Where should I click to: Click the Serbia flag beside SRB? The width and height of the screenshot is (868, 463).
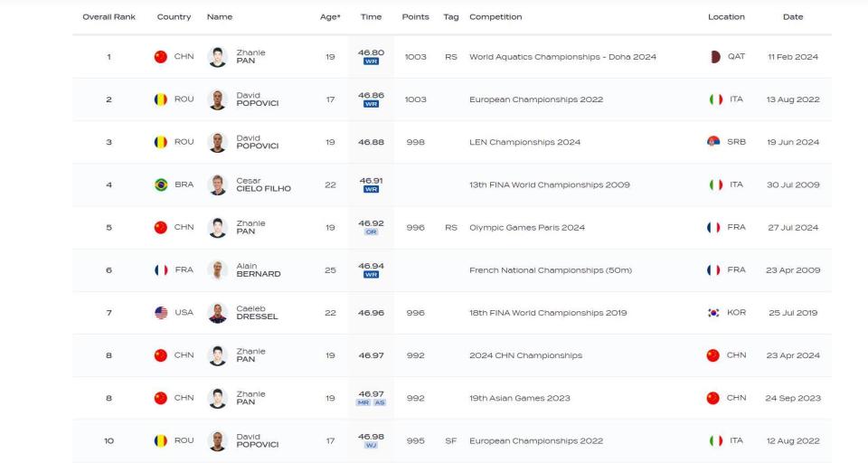713,142
